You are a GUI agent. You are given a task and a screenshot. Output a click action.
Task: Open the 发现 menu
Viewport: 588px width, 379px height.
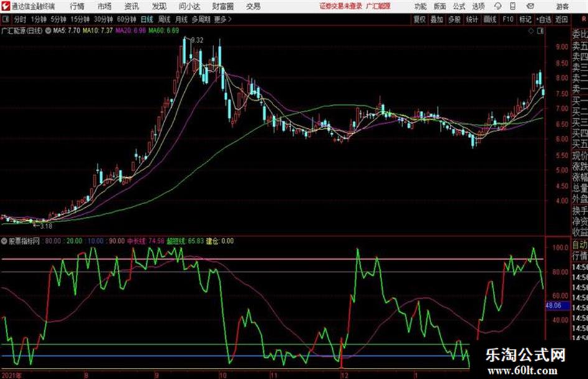159,6
